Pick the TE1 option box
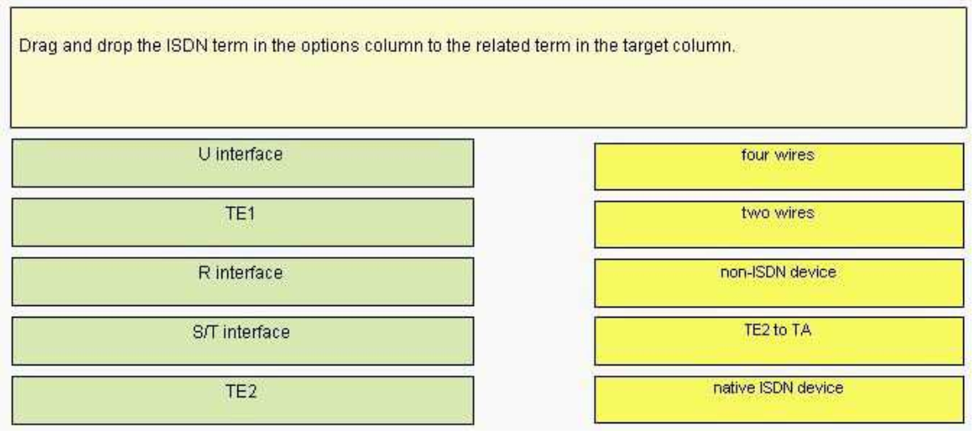The width and height of the screenshot is (980, 435). coord(242,222)
